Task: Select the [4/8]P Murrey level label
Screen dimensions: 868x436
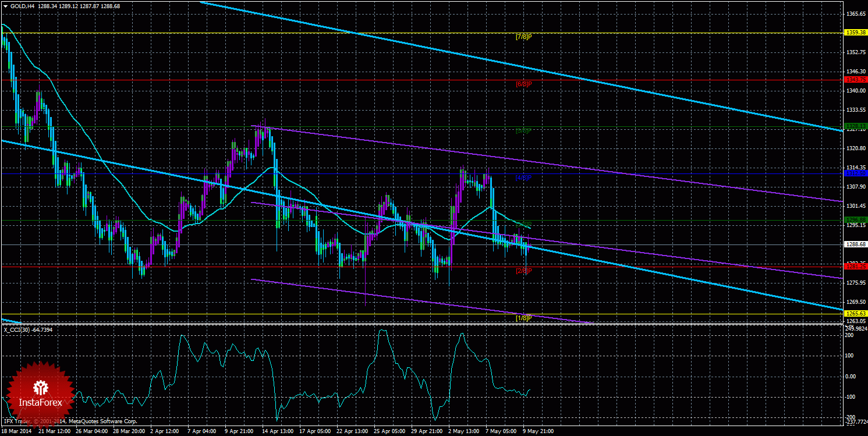Action: point(524,178)
